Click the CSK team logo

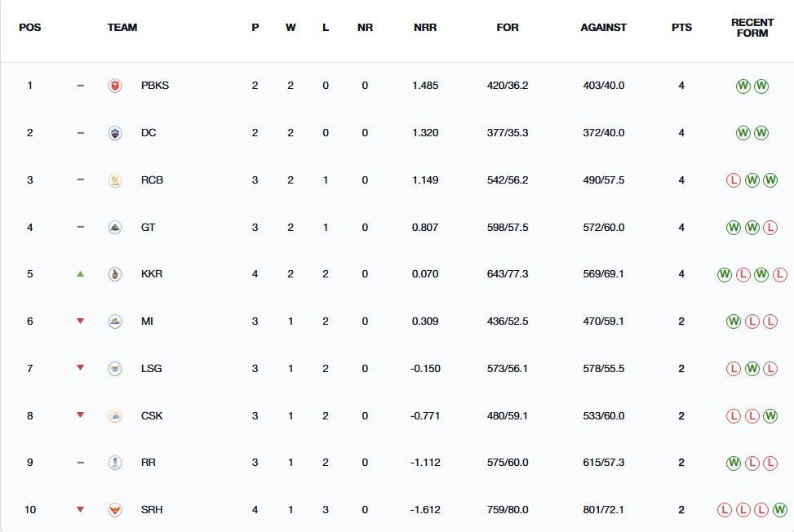click(115, 416)
